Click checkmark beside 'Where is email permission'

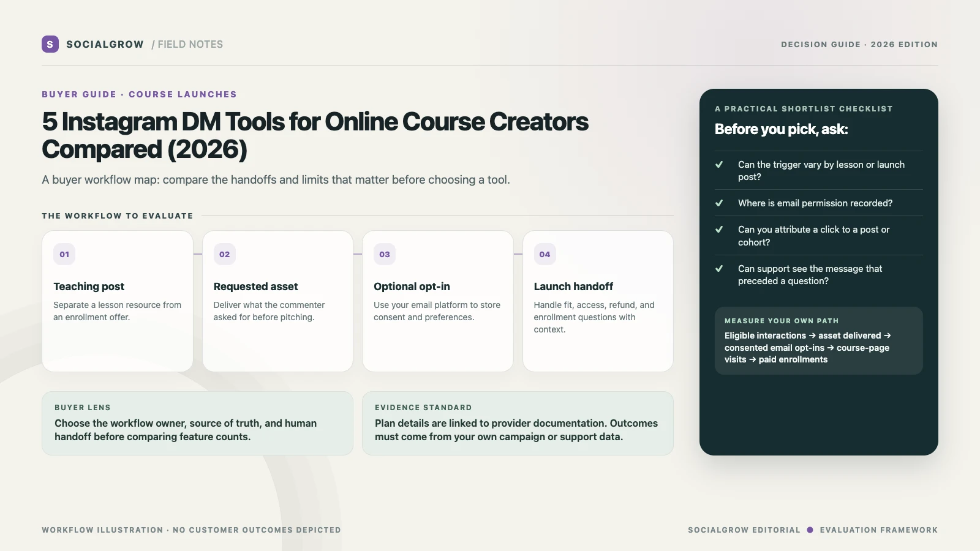pos(719,203)
